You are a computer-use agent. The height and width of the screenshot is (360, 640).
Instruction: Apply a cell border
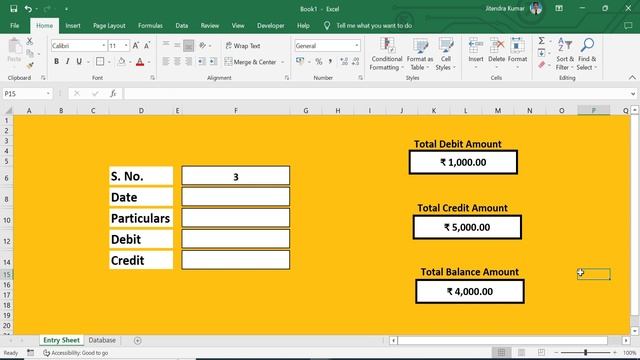point(100,62)
